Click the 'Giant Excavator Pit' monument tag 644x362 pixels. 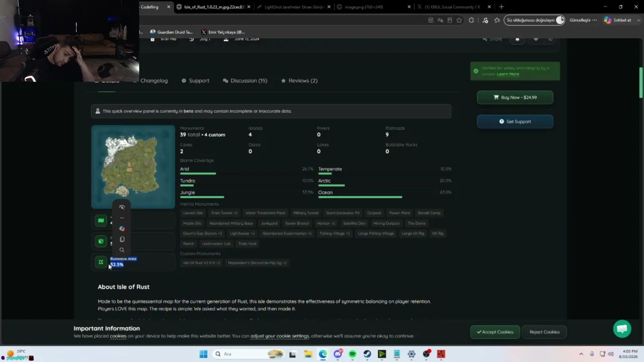click(x=343, y=213)
